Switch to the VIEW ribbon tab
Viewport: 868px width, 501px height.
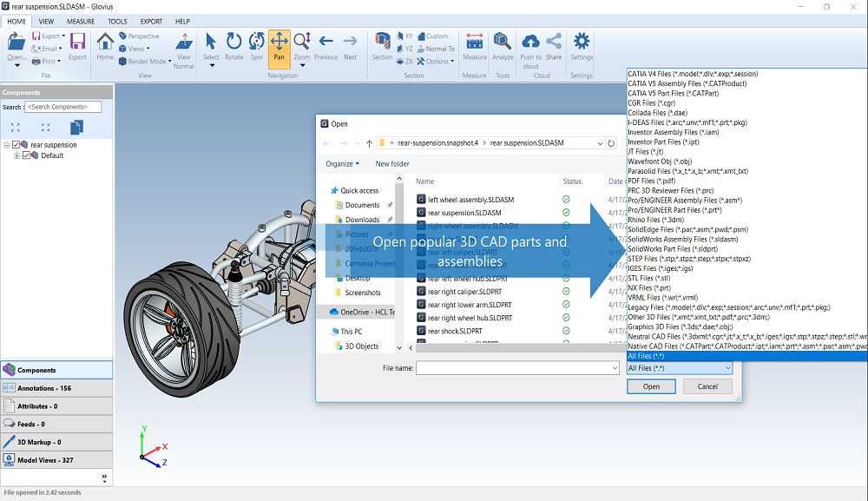(x=46, y=22)
